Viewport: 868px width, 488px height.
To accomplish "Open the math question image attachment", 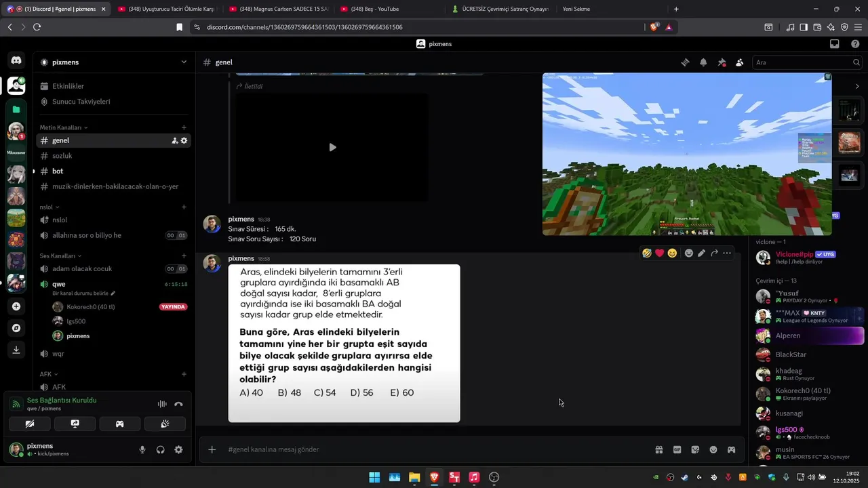I will 344,343.
